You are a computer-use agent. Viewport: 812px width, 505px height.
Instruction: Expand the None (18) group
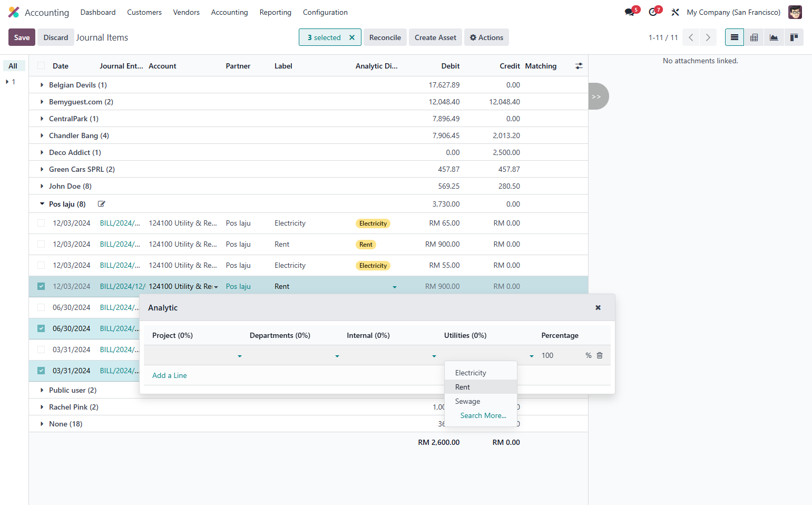42,424
